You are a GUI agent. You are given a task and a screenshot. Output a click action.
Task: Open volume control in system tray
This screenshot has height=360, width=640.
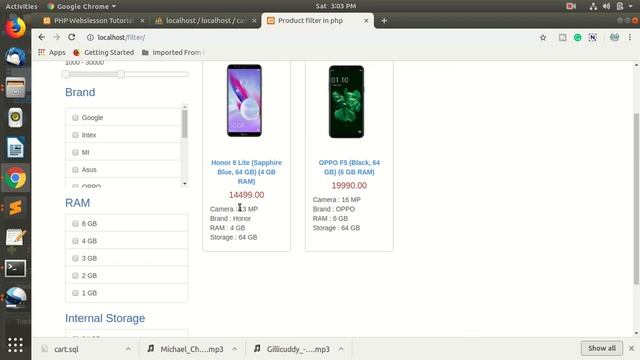pos(607,6)
